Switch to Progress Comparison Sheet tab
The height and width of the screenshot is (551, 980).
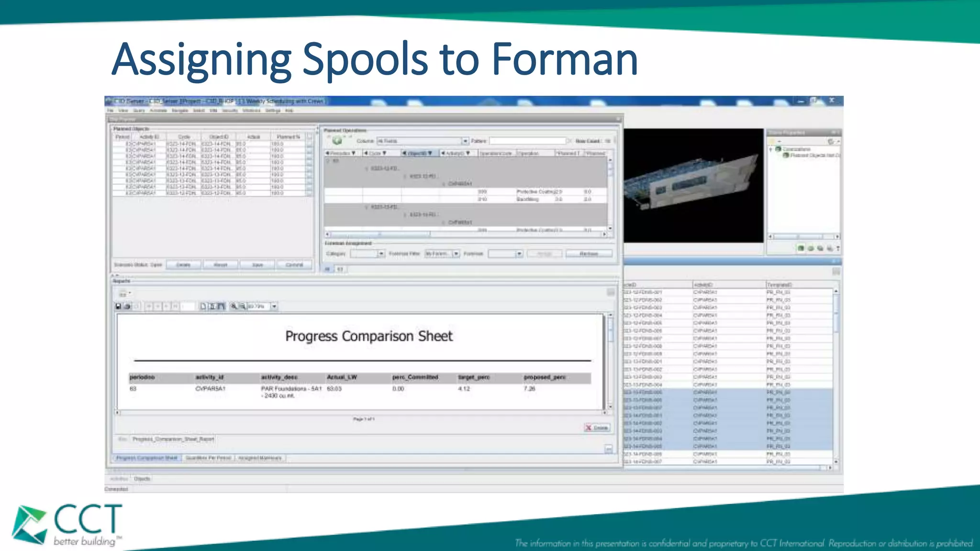click(x=147, y=458)
